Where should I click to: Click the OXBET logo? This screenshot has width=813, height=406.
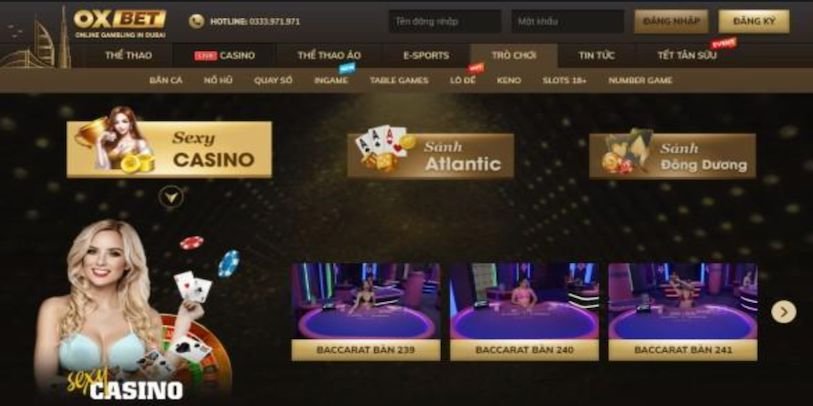[x=120, y=23]
